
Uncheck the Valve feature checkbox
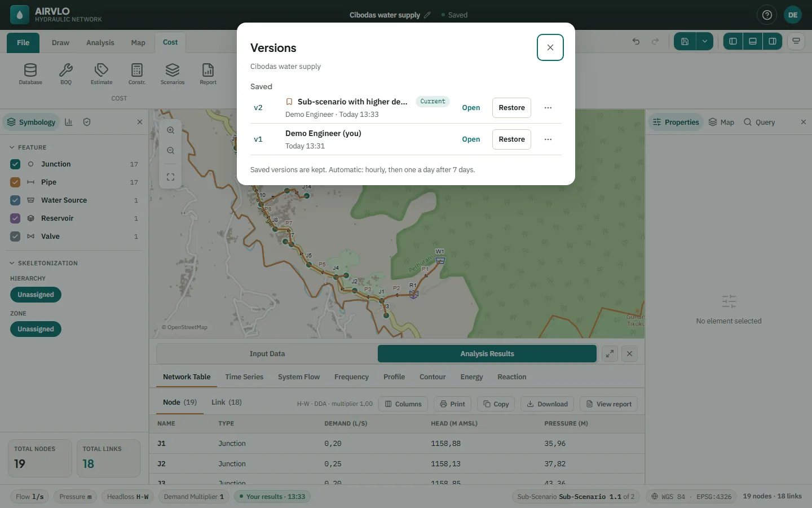point(15,237)
